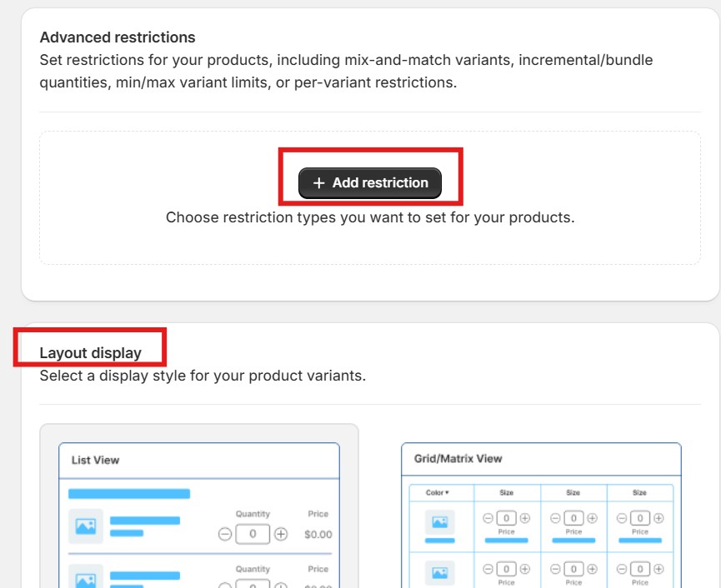Click the second-row image icon in Grid/Matrix View
This screenshot has height=588, width=721.
439,572
